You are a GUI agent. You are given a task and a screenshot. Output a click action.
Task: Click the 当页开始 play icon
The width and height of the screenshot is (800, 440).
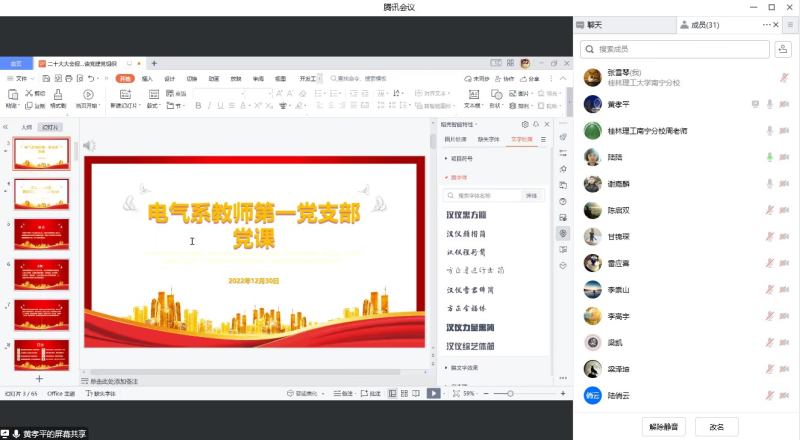86,96
